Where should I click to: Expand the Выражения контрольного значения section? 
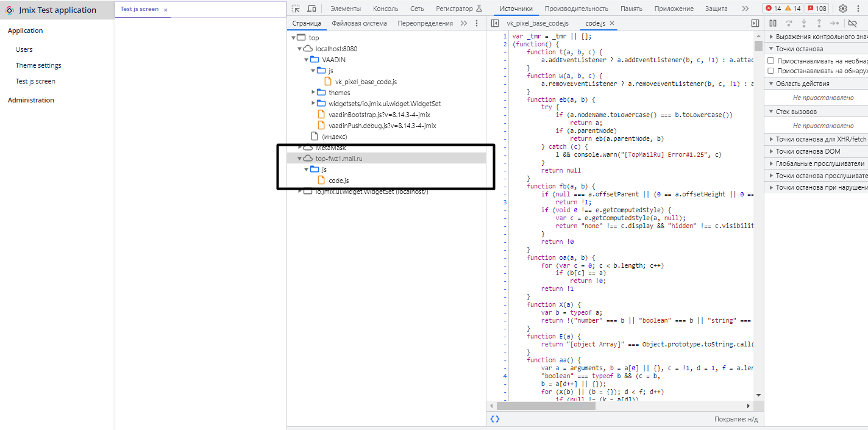pos(816,37)
